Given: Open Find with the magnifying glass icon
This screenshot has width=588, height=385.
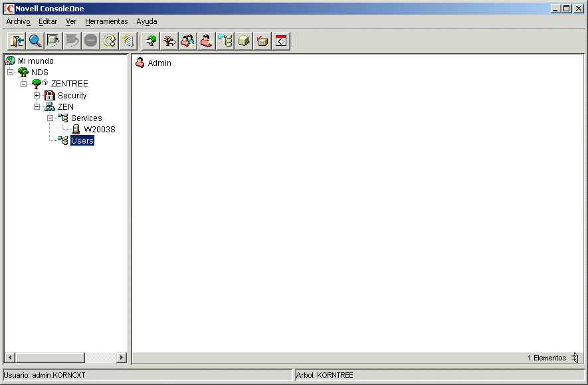Looking at the screenshot, I should (35, 41).
